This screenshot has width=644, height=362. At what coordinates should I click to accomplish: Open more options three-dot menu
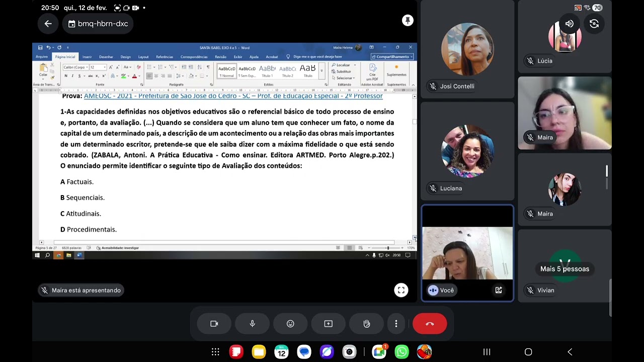point(396,324)
